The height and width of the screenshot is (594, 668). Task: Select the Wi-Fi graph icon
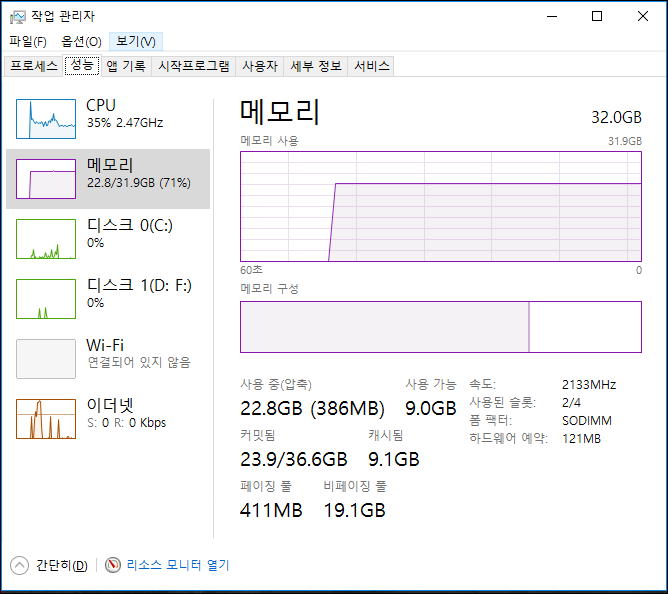pyautogui.click(x=46, y=359)
